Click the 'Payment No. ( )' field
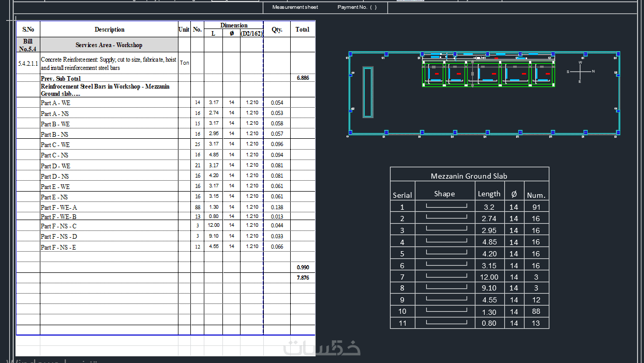644x363 pixels. tap(357, 7)
